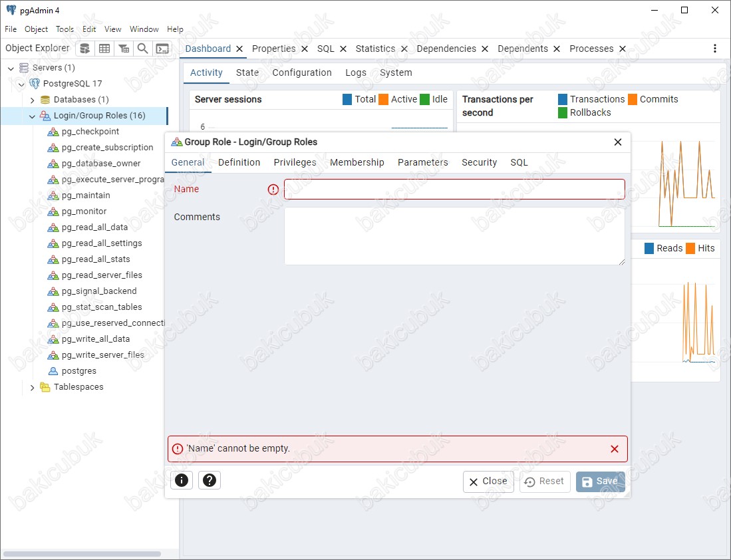This screenshot has height=560, width=731.
Task: Open the Object menu
Action: 37,29
